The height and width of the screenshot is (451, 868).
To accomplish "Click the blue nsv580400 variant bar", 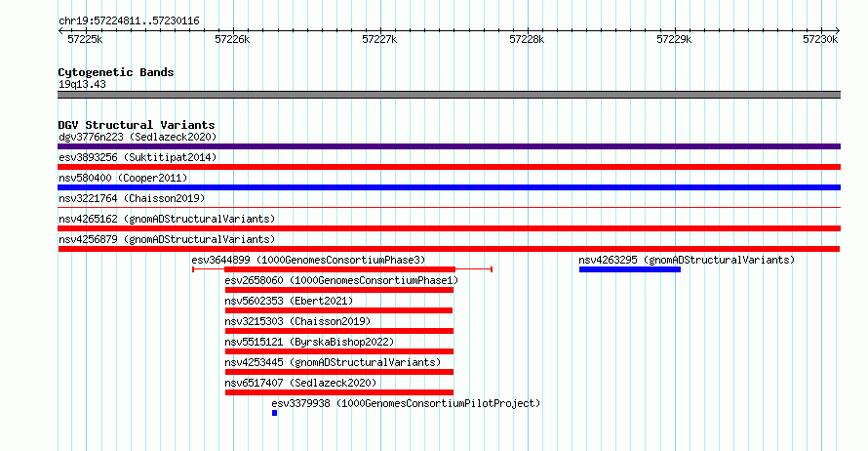I will pos(449,187).
